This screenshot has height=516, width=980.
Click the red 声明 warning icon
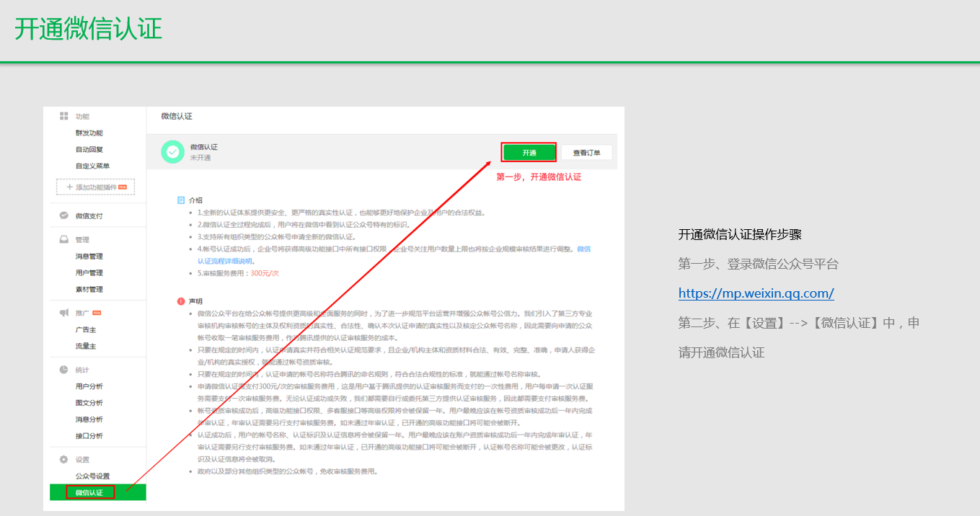181,301
